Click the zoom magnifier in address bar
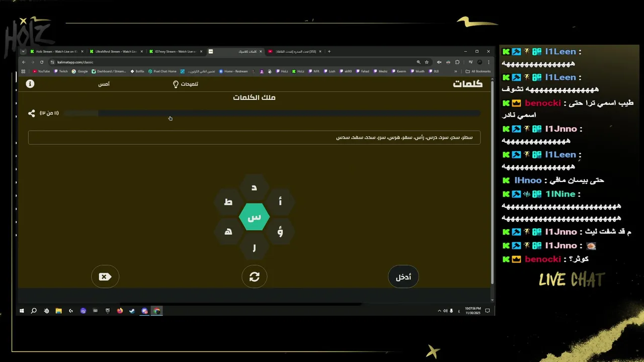This screenshot has height=362, width=644. (x=418, y=62)
